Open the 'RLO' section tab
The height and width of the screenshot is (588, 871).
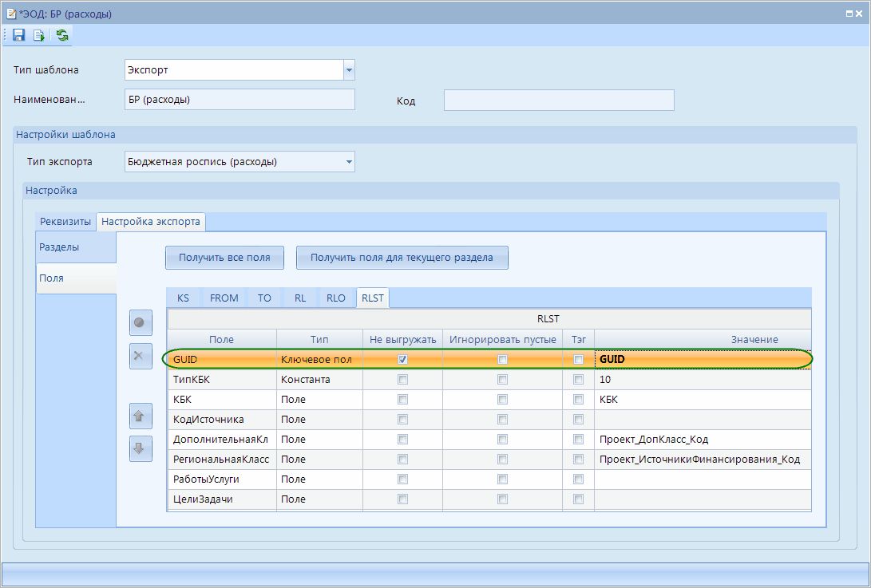point(336,298)
